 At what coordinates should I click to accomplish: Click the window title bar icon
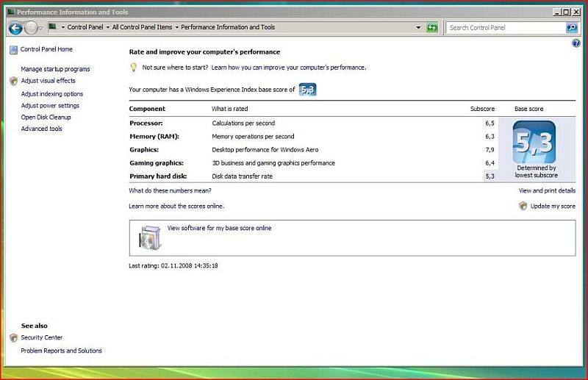click(11, 12)
